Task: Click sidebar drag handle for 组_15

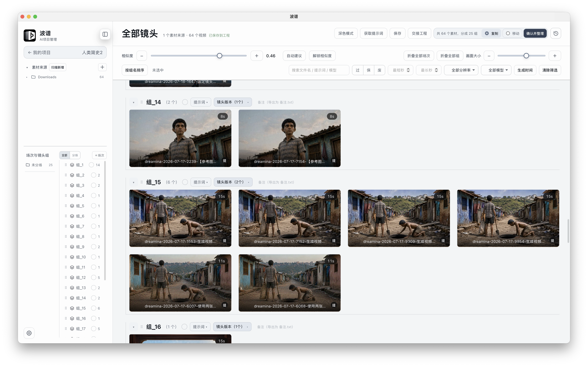Action: (66, 308)
